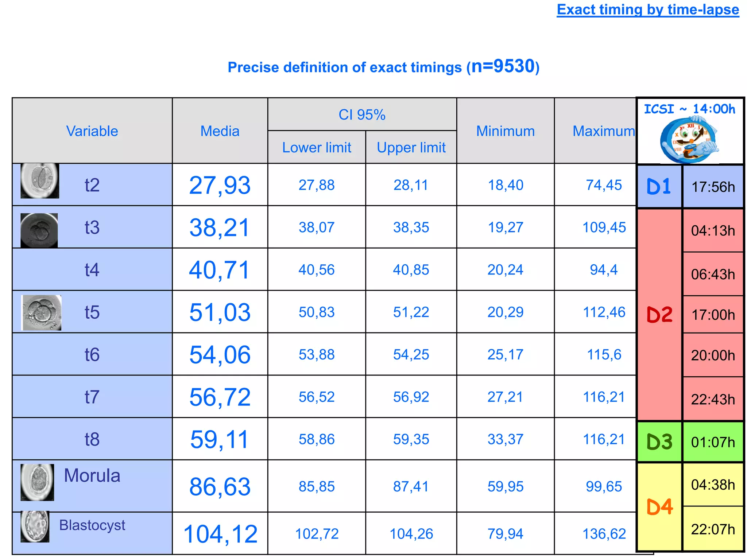
Task: Click the orange D4 day label
Action: pos(659,507)
